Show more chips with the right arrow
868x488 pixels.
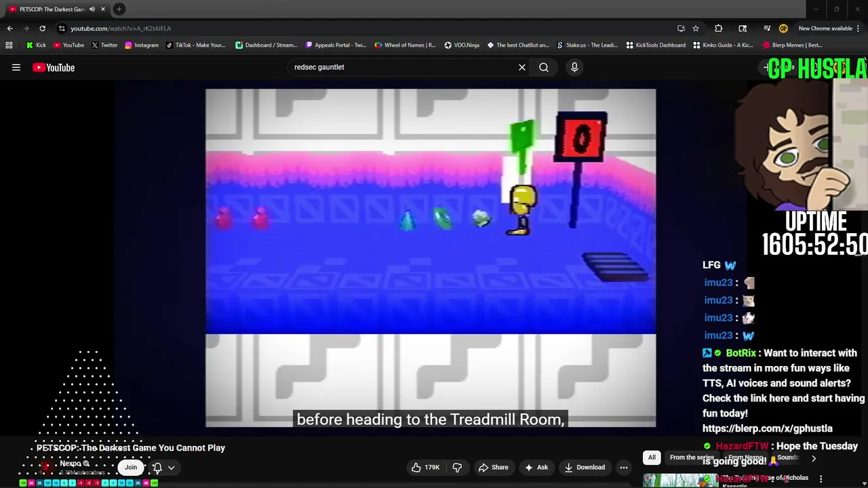(x=814, y=458)
